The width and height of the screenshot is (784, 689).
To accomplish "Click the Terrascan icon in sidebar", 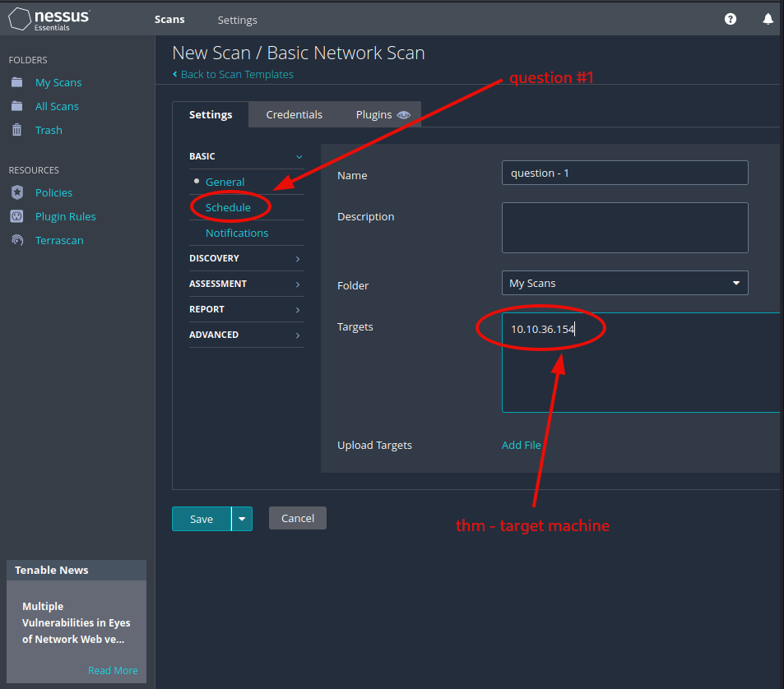I will 17,240.
